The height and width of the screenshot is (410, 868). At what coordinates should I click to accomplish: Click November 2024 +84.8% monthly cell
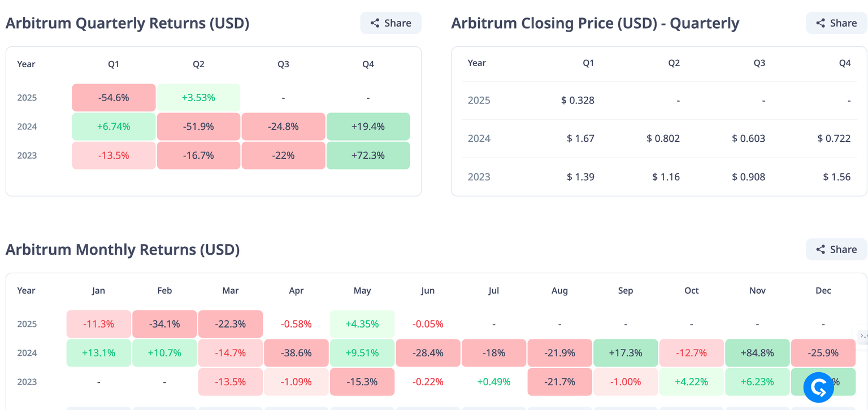click(x=757, y=353)
